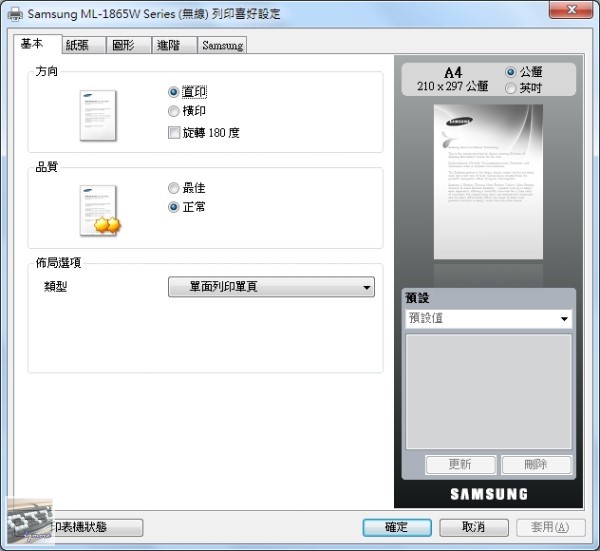Click the 更新 update preset button

(460, 465)
